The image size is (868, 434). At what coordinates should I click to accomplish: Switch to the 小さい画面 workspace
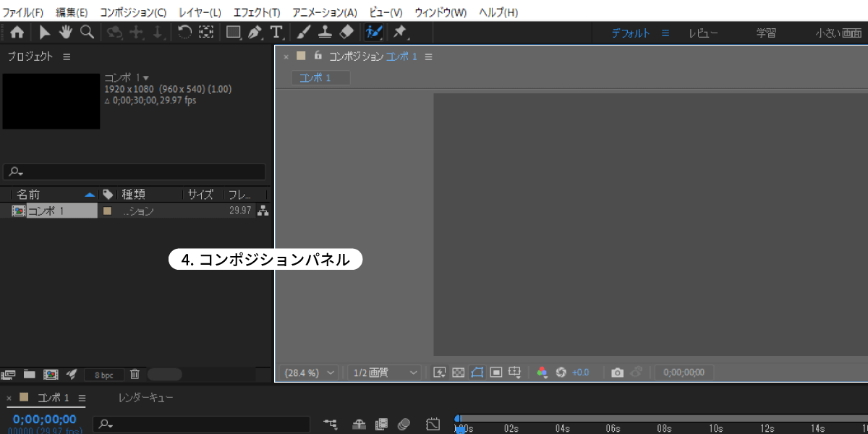click(x=838, y=33)
